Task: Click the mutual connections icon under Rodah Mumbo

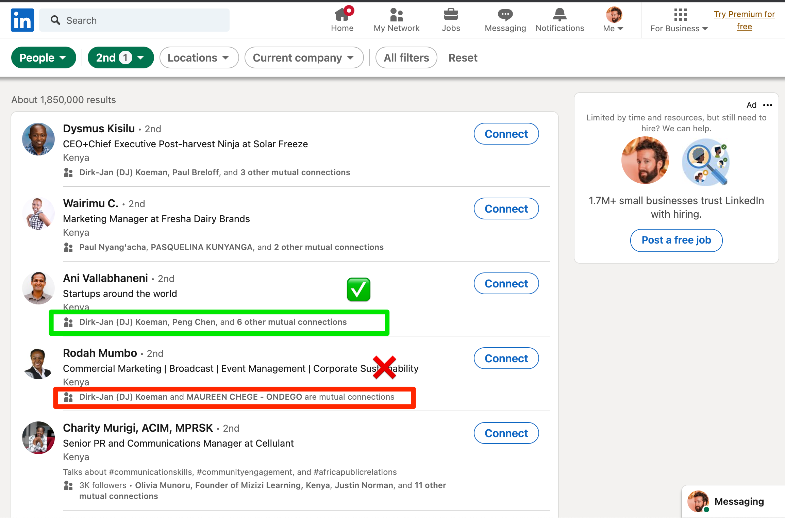Action: click(x=68, y=397)
